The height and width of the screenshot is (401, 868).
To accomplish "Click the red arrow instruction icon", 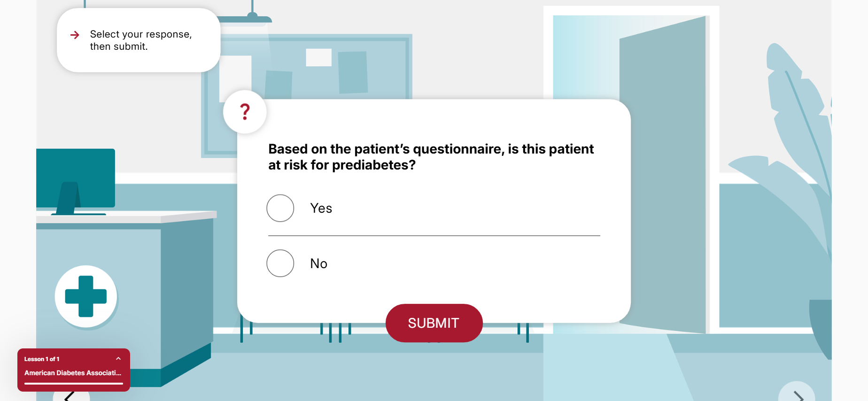I will pyautogui.click(x=75, y=35).
